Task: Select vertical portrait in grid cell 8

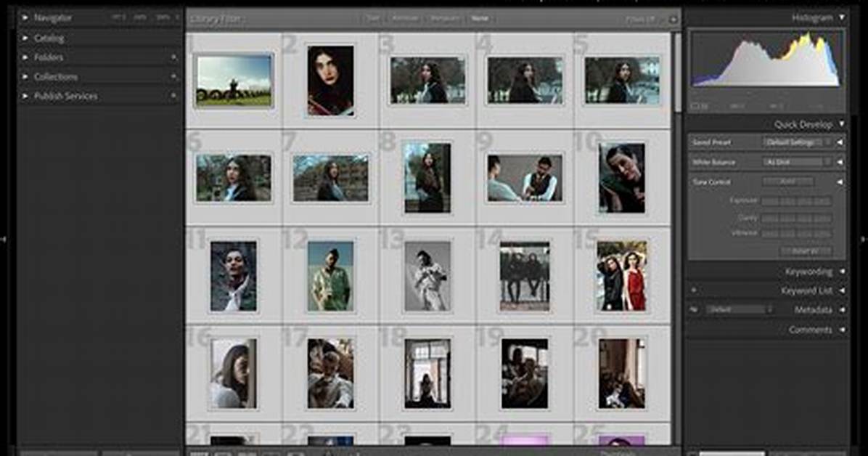Action: (x=427, y=178)
